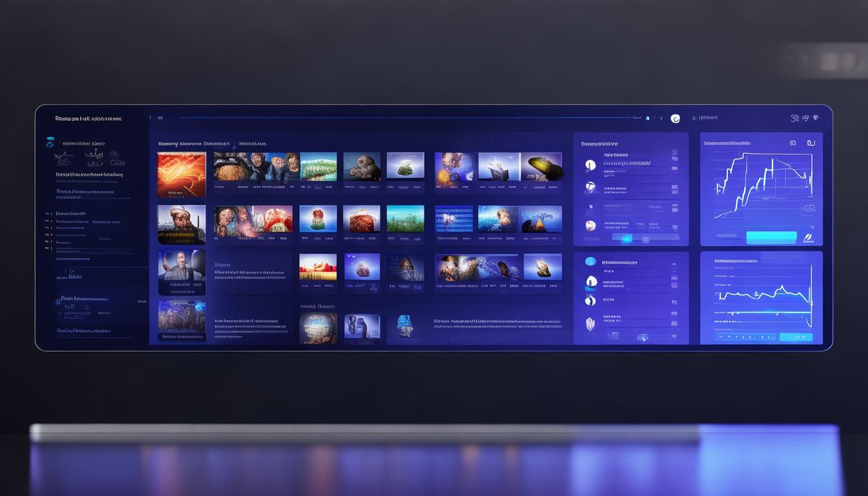868x496 pixels.
Task: Select the first tab in gallery header
Action: pos(193,144)
